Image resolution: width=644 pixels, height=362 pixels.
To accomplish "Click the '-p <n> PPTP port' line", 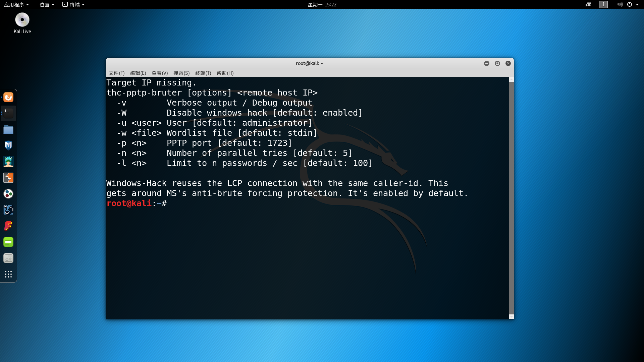I will click(204, 143).
